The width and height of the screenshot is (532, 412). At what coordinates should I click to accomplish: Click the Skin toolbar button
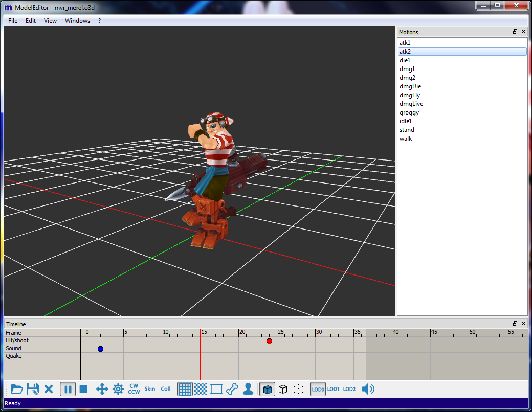coord(149,389)
